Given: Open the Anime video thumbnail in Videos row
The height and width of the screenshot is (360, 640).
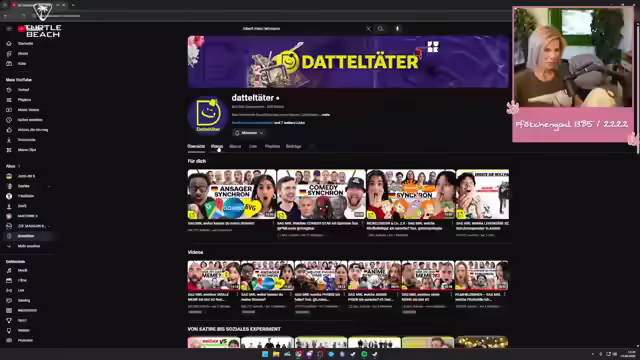Looking at the screenshot, I should coord(374,276).
